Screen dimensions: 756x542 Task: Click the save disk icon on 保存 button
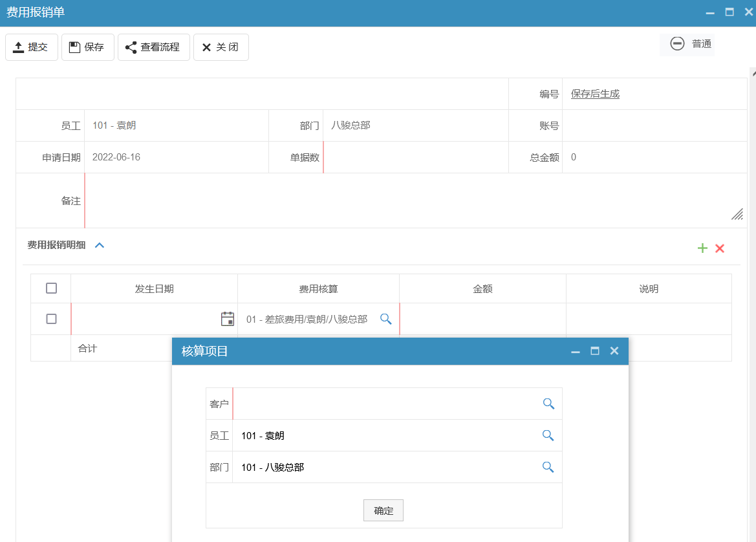click(73, 46)
